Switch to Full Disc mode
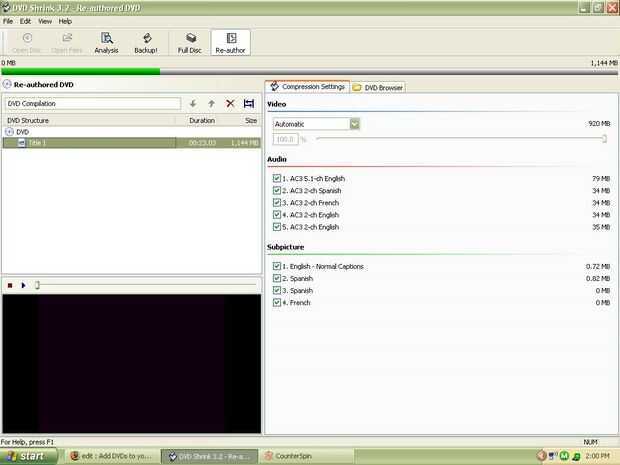 190,43
